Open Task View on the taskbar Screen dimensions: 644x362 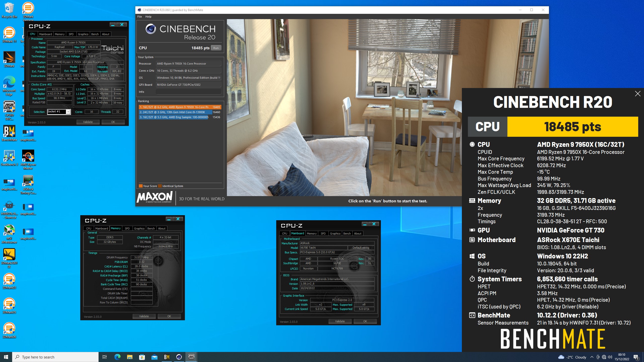click(x=105, y=357)
